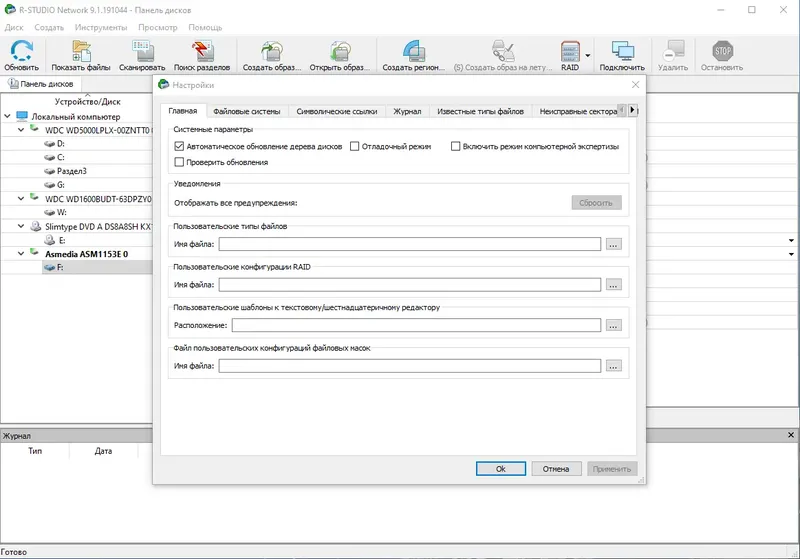
Task: Browse for the editor templates location
Action: coord(613,325)
